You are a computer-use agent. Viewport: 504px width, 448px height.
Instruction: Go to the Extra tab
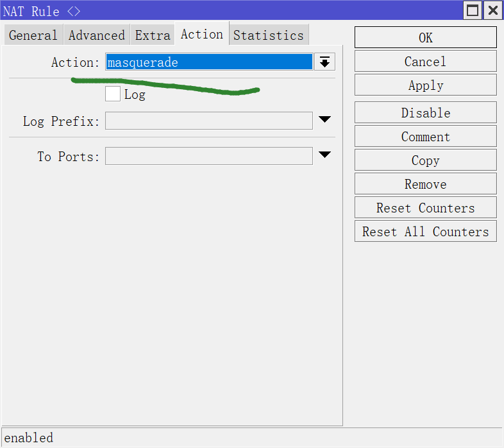click(153, 35)
